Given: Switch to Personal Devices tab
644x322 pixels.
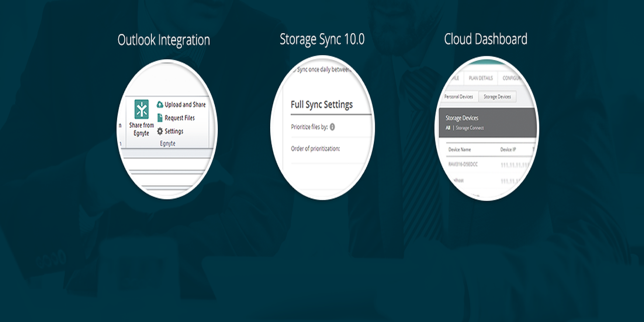Looking at the screenshot, I should [458, 97].
